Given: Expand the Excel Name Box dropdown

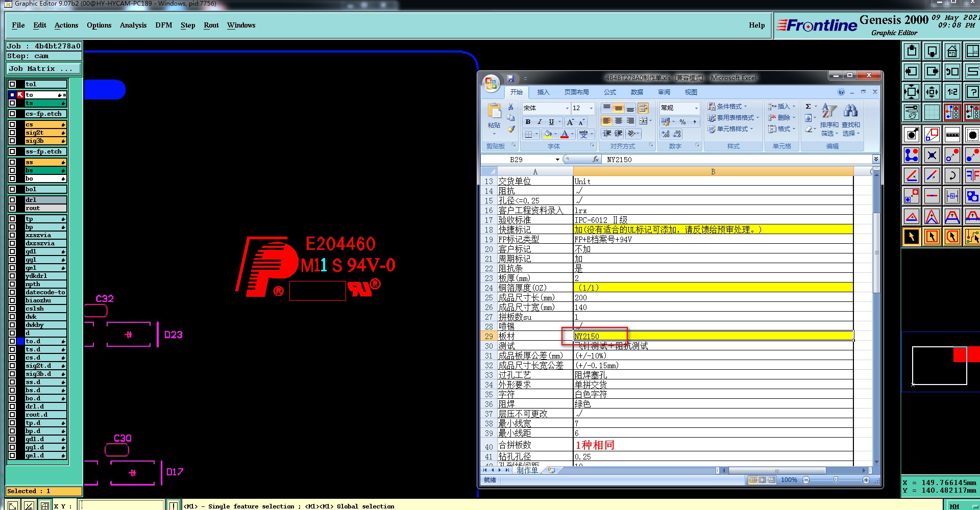Looking at the screenshot, I should [x=557, y=160].
